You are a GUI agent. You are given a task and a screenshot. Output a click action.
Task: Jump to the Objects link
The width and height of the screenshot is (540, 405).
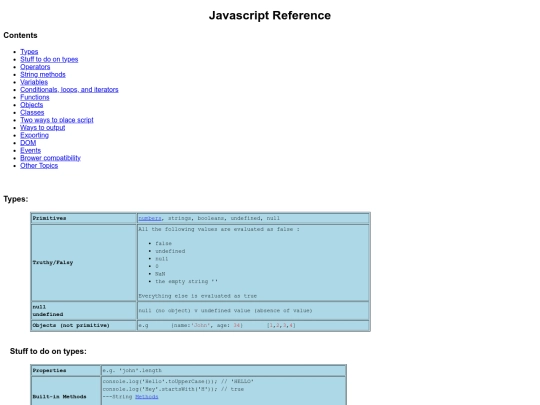pyautogui.click(x=32, y=105)
